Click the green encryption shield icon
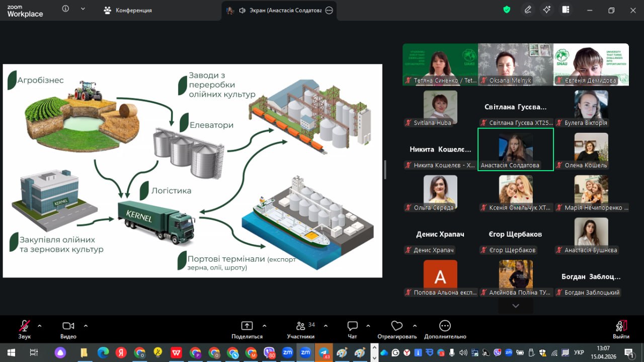The image size is (644, 362). pos(507,10)
